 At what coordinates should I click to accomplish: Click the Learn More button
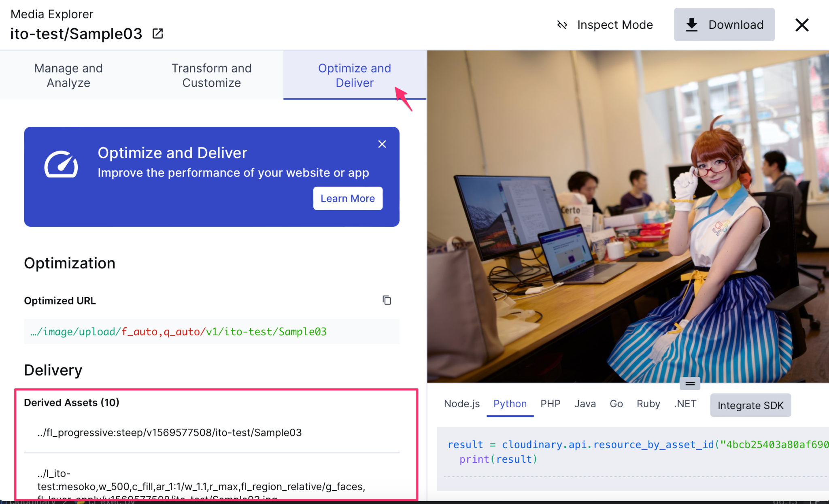(x=348, y=198)
